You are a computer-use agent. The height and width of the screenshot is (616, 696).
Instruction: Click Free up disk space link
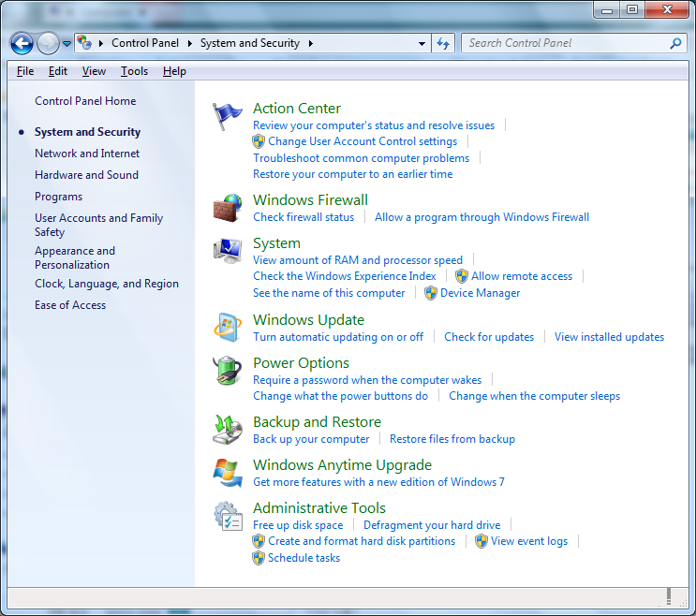(298, 525)
